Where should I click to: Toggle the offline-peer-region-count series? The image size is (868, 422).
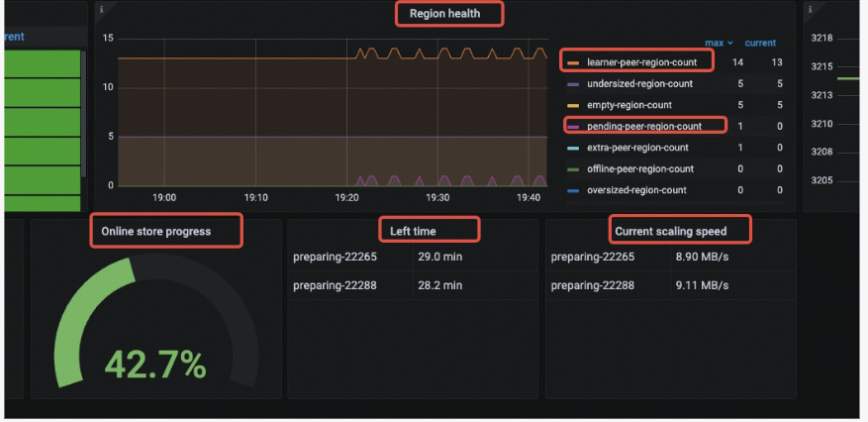[640, 169]
